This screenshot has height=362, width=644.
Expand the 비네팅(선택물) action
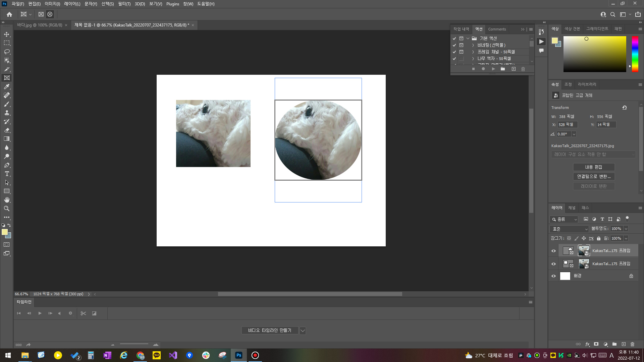tap(473, 45)
